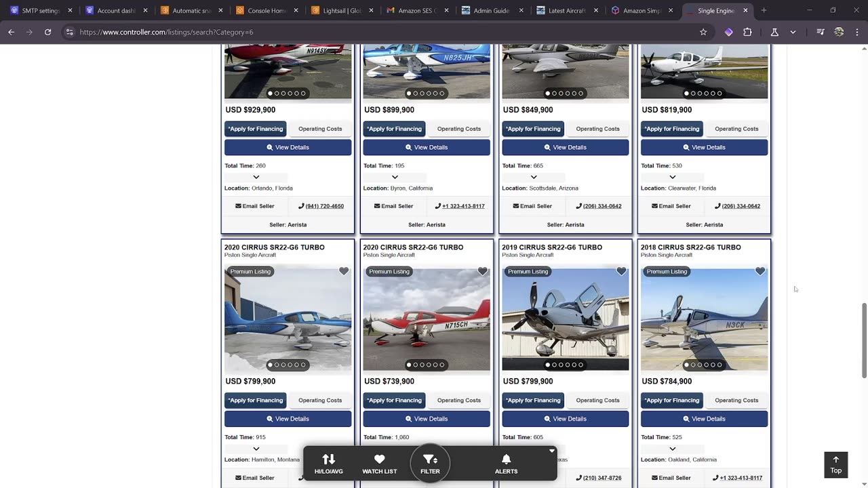Toggle heart on red N715CH Cirrus listing
Screen dimensions: 868x488
(483, 271)
